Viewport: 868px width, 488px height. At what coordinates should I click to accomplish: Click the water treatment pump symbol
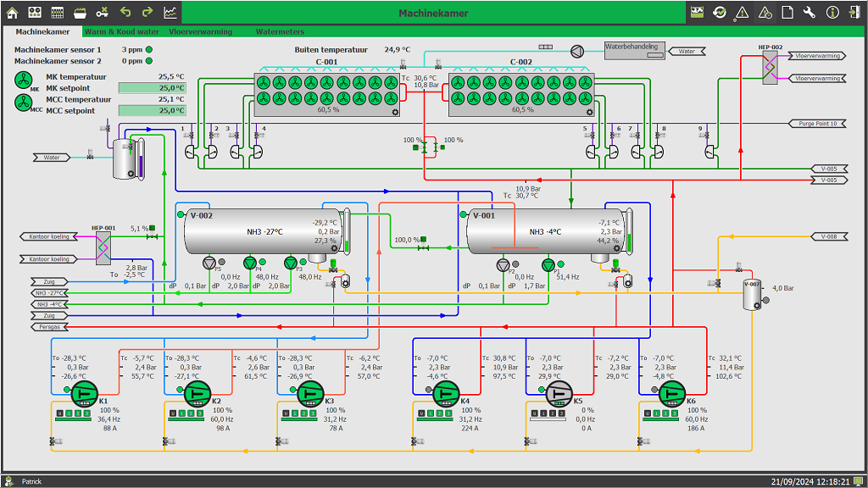[576, 52]
